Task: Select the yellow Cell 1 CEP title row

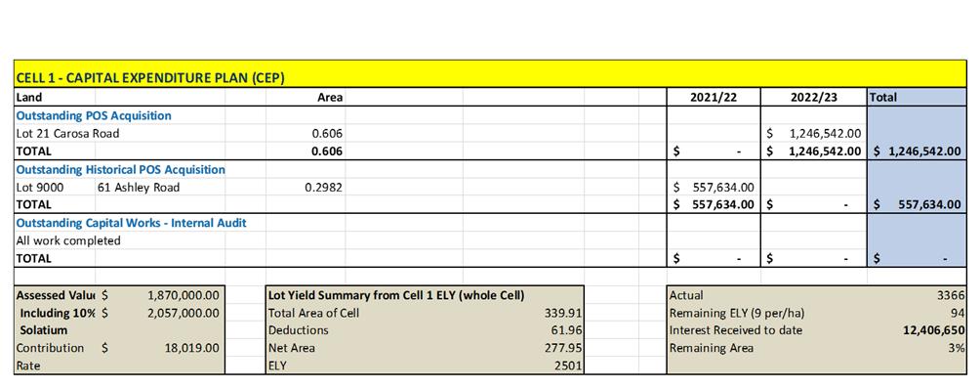Action: point(490,74)
